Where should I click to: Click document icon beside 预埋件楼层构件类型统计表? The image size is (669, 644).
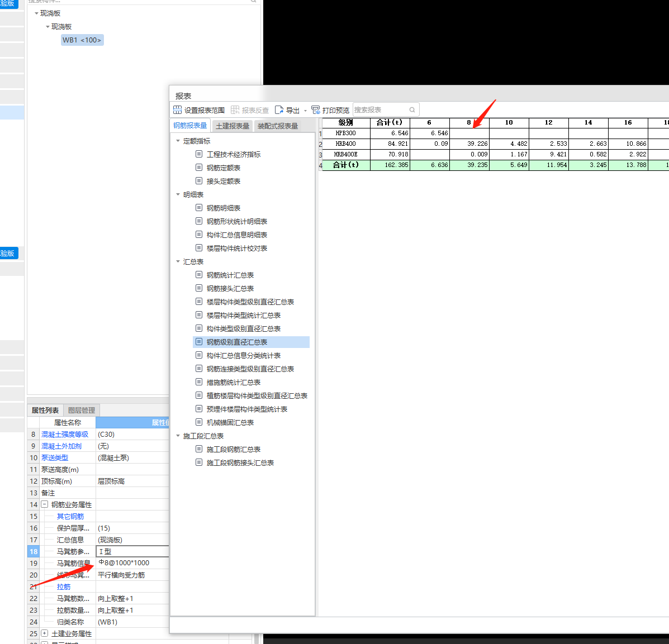[x=199, y=409]
